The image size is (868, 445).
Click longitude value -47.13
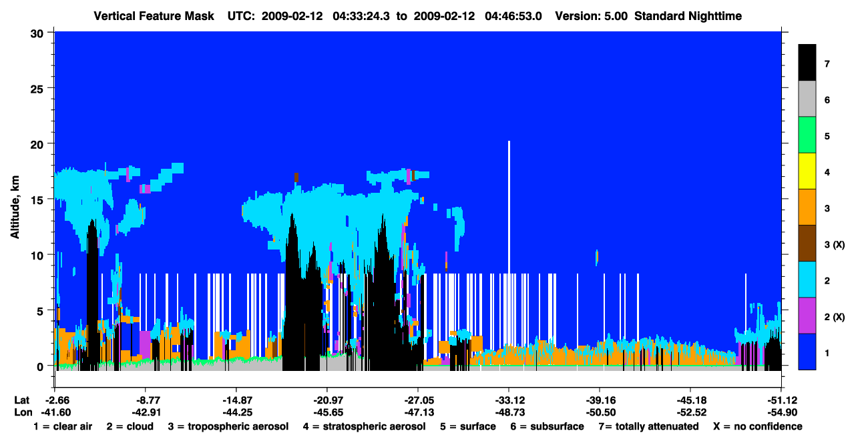[418, 412]
